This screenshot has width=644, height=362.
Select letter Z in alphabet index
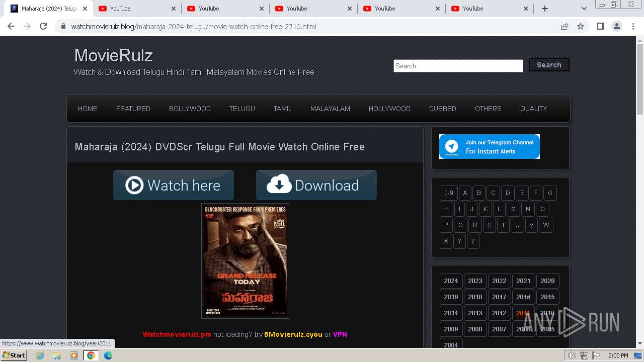coord(473,241)
